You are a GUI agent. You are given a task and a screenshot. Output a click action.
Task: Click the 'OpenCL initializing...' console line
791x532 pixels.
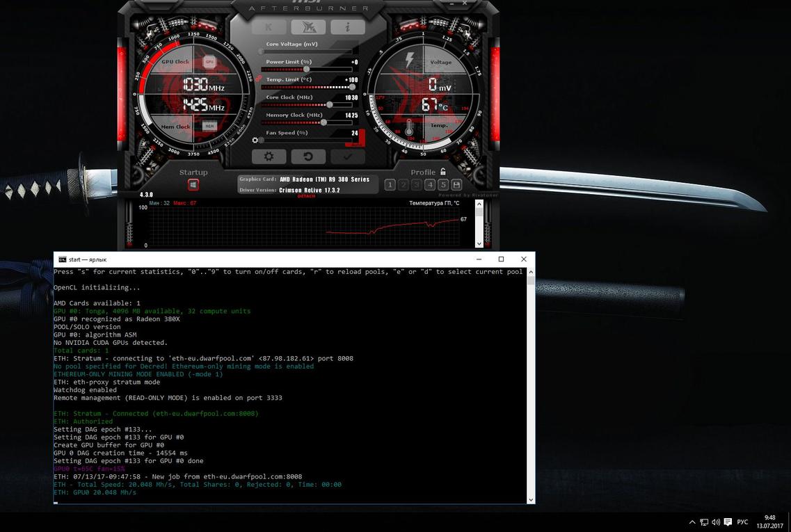(x=97, y=287)
